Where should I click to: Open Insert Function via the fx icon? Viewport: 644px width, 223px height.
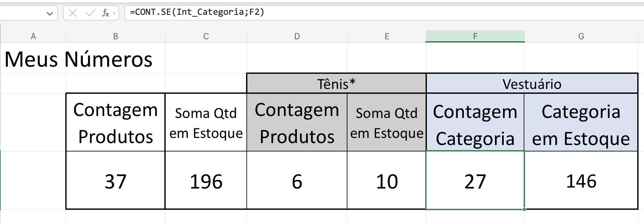click(x=105, y=14)
